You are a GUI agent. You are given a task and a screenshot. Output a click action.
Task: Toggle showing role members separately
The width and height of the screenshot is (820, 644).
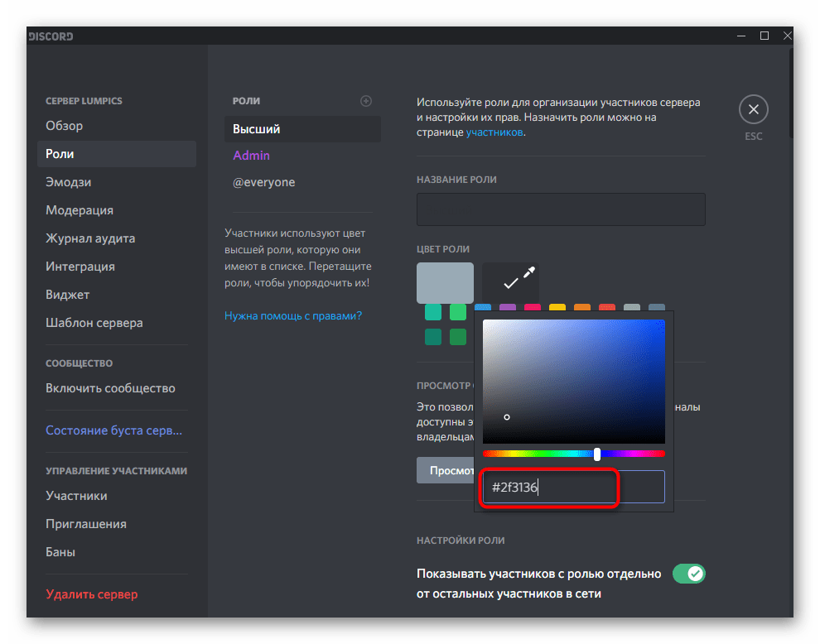[x=687, y=574]
